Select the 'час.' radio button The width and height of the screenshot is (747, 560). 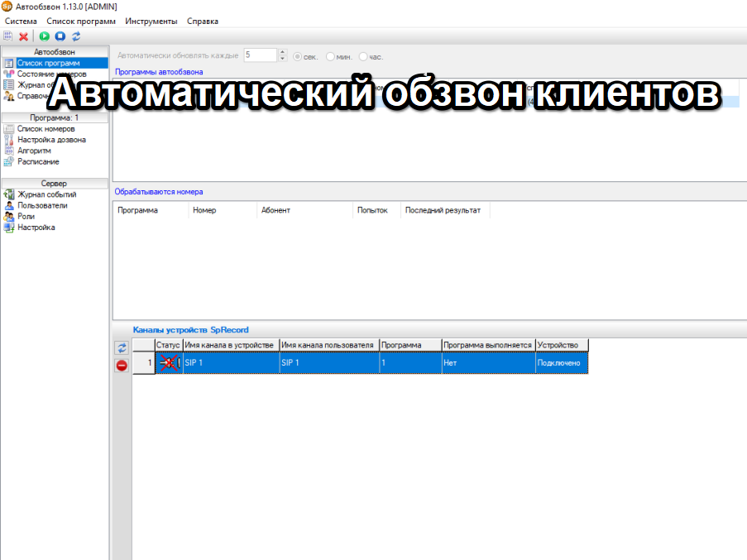(363, 56)
